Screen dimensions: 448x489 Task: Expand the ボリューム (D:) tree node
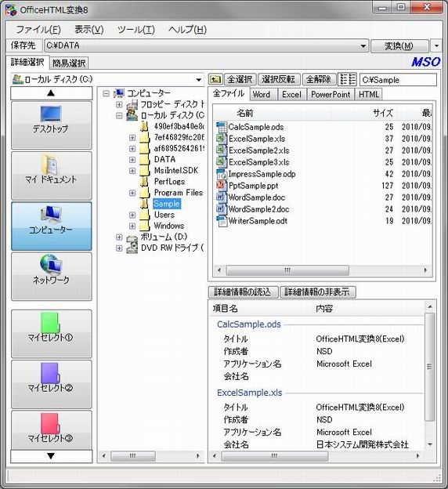click(x=119, y=237)
